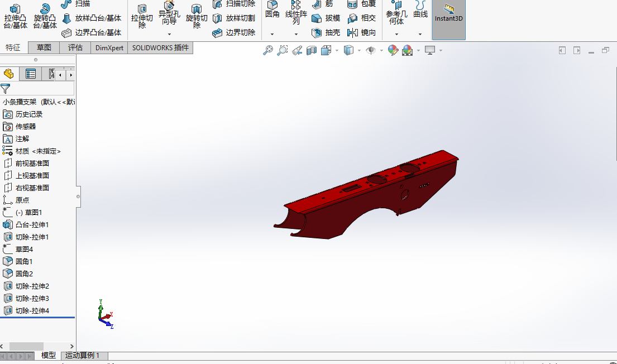Click the Lofted Cut (放样切割) tool
The width and height of the screenshot is (617, 364).
(234, 18)
